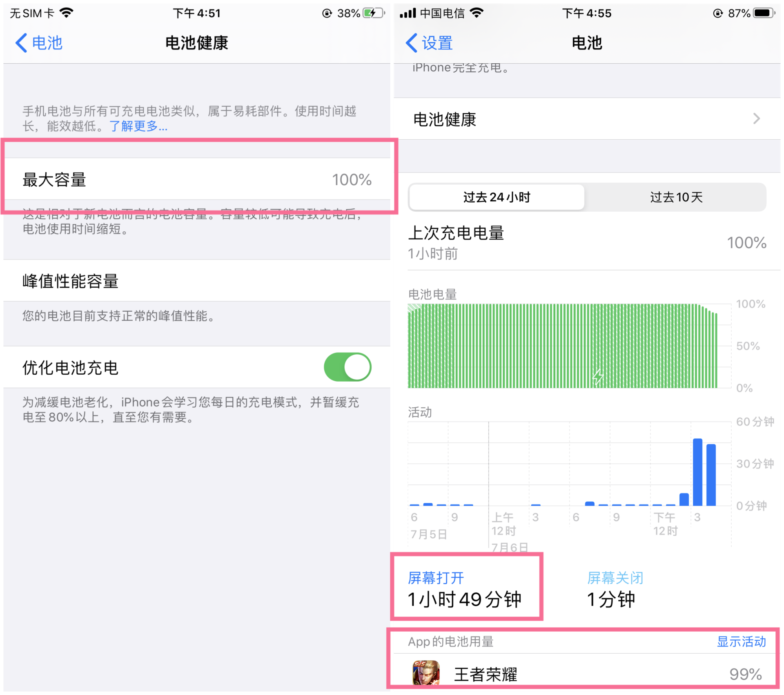784x695 pixels.
Task: Tap the 中国电信 cellular signal bars
Action: pyautogui.click(x=408, y=13)
